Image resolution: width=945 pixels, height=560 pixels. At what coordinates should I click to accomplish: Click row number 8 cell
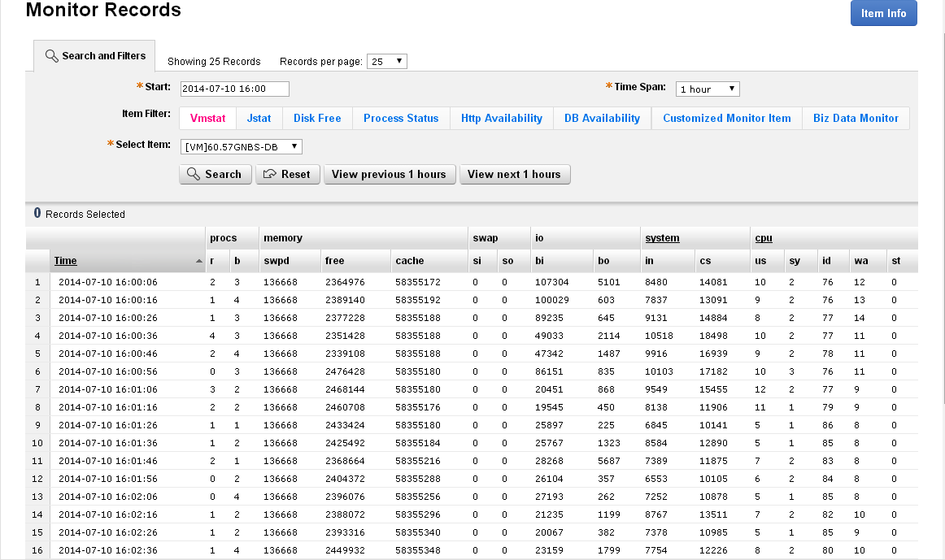[x=37, y=407]
